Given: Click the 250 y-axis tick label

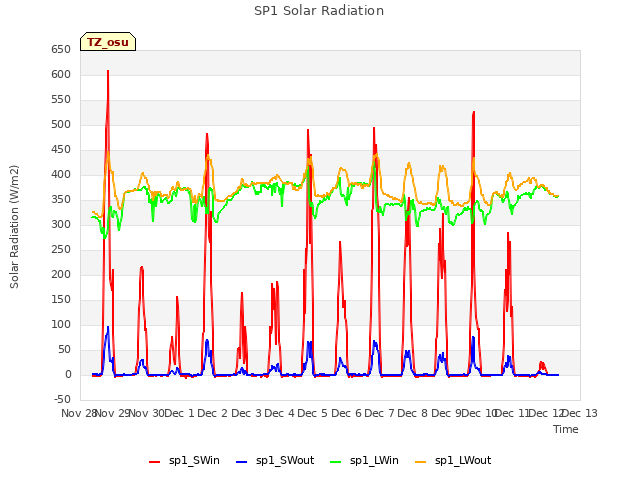Looking at the screenshot, I should click(x=61, y=249).
